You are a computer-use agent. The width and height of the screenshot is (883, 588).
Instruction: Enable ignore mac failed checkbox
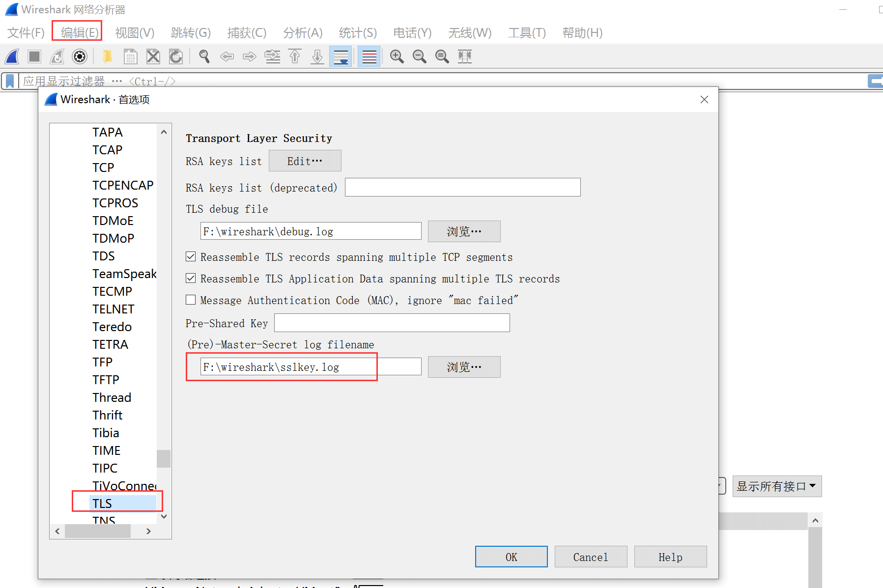(191, 300)
